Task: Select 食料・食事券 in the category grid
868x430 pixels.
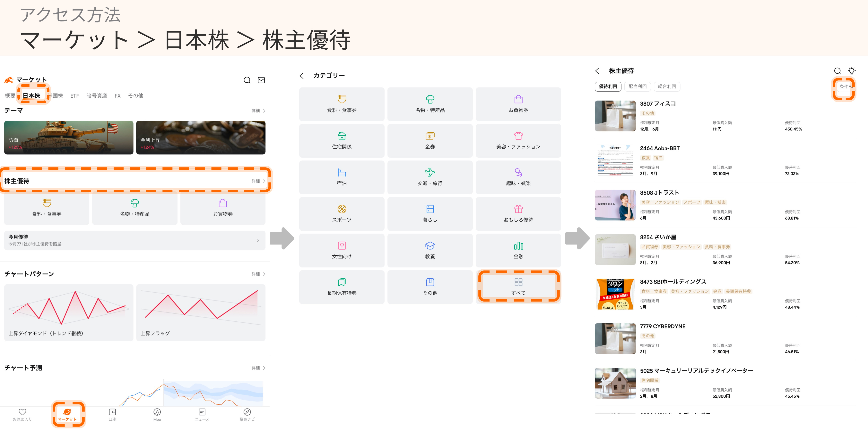Action: [342, 104]
